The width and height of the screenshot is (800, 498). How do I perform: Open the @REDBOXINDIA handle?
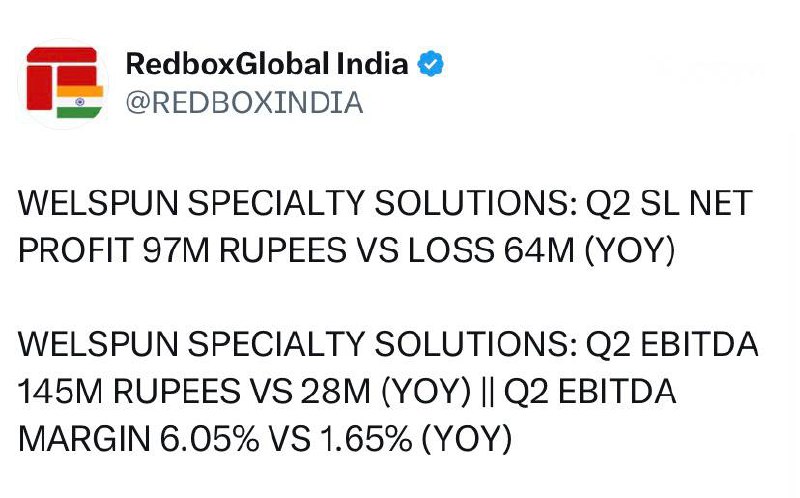coord(243,103)
